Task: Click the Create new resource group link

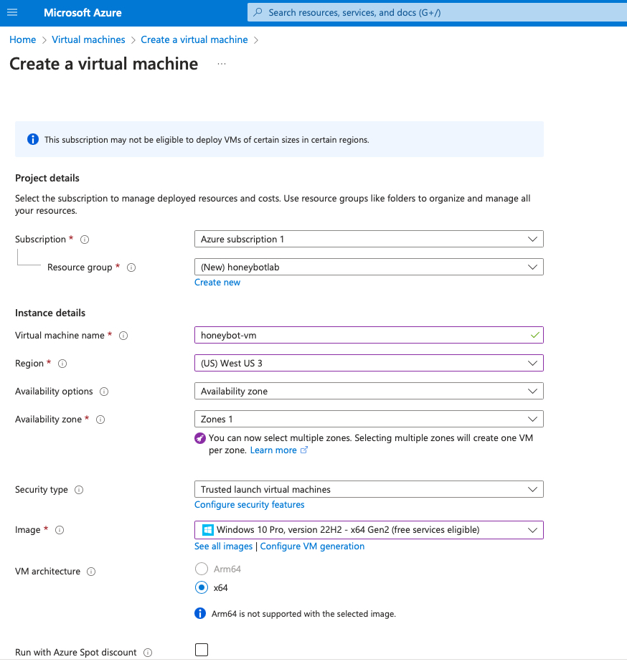Action: (217, 283)
